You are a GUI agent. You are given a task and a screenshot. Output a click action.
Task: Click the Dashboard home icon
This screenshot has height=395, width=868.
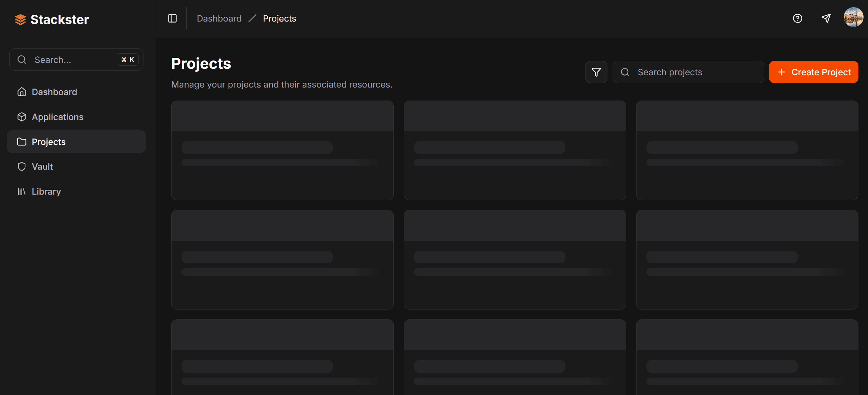[22, 92]
